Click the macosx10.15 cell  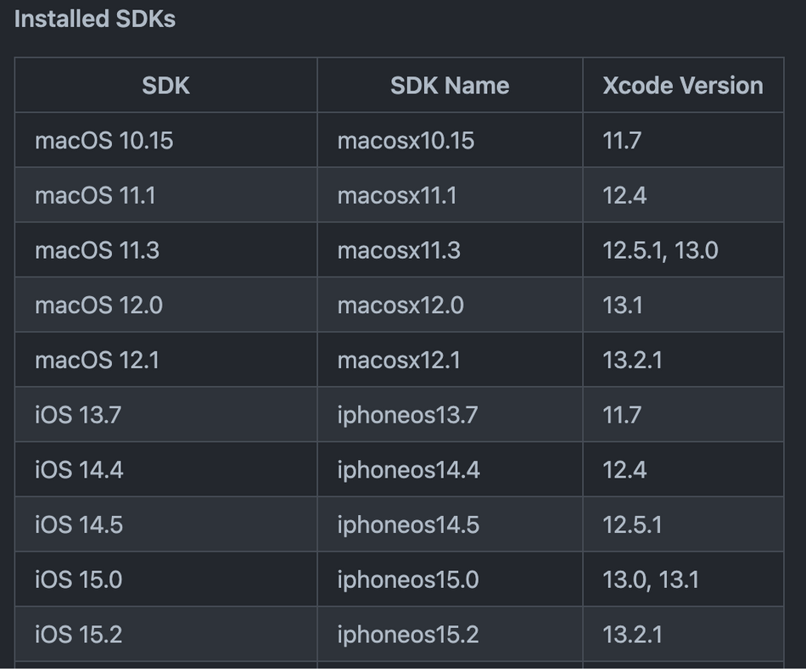pos(450,140)
